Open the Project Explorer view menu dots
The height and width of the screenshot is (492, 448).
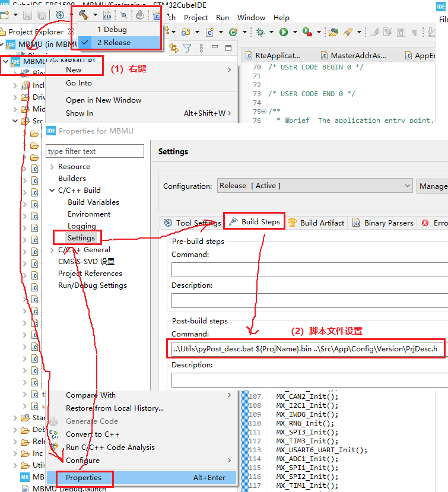[x=201, y=48]
